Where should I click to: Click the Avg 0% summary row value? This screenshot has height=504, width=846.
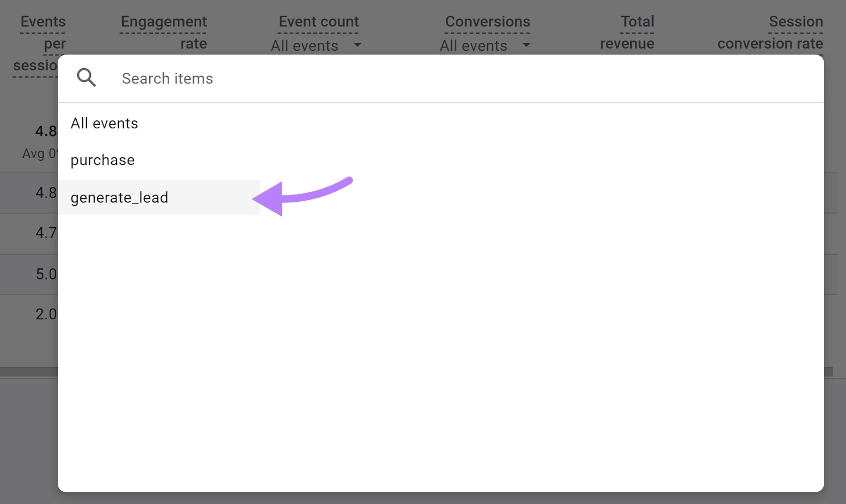tap(37, 154)
